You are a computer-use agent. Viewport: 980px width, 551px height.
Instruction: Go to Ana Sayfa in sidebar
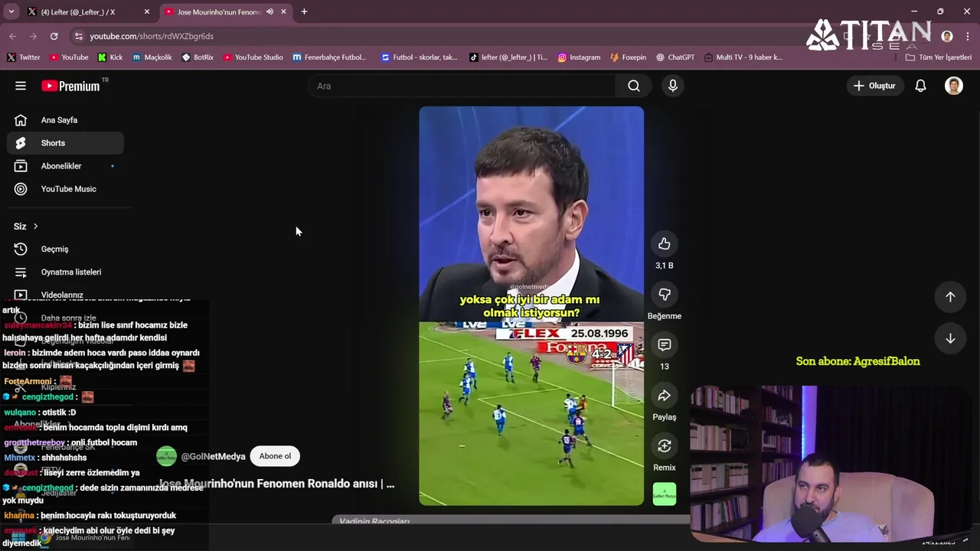tap(65, 120)
